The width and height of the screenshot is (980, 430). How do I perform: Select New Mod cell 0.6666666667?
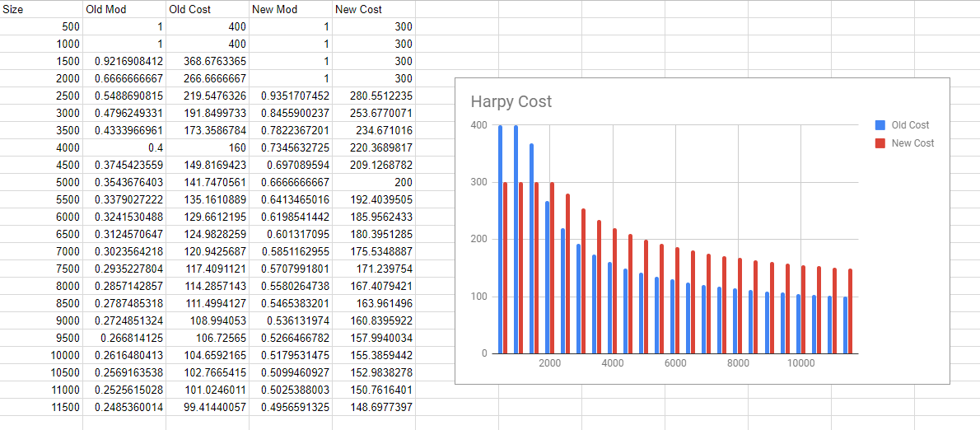coord(291,183)
